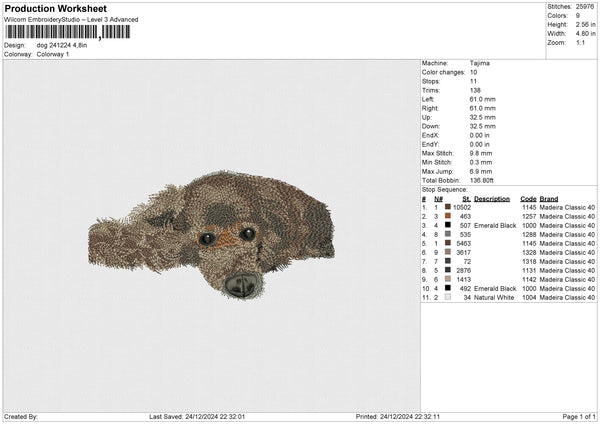The width and height of the screenshot is (600, 424).
Task: Click the Brand column header
Action: click(x=549, y=198)
